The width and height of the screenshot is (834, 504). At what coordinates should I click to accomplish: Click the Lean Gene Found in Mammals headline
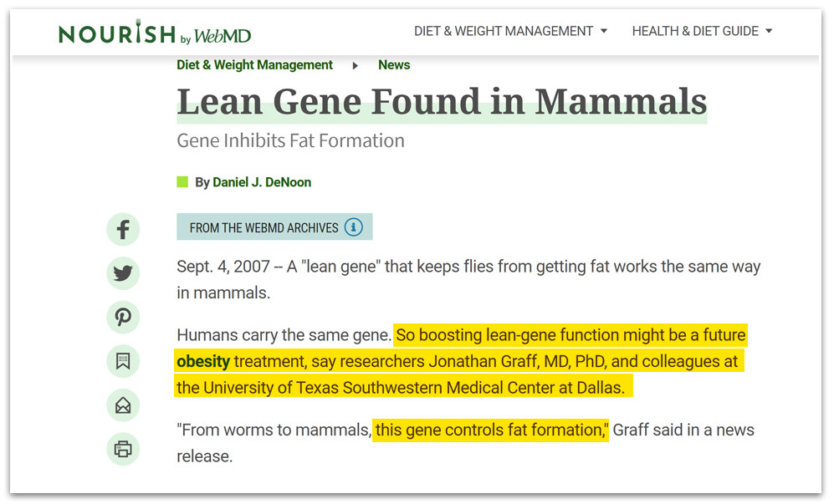442,102
